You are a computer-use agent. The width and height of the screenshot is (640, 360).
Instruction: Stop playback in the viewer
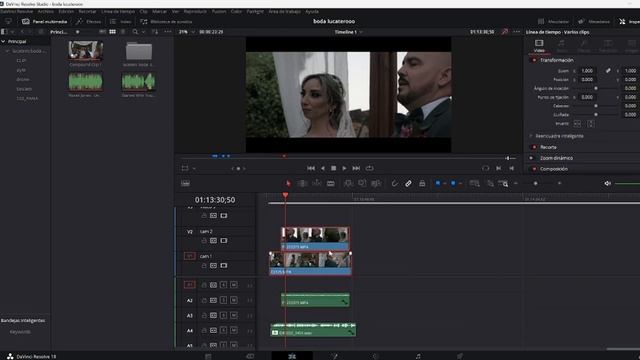(x=333, y=168)
